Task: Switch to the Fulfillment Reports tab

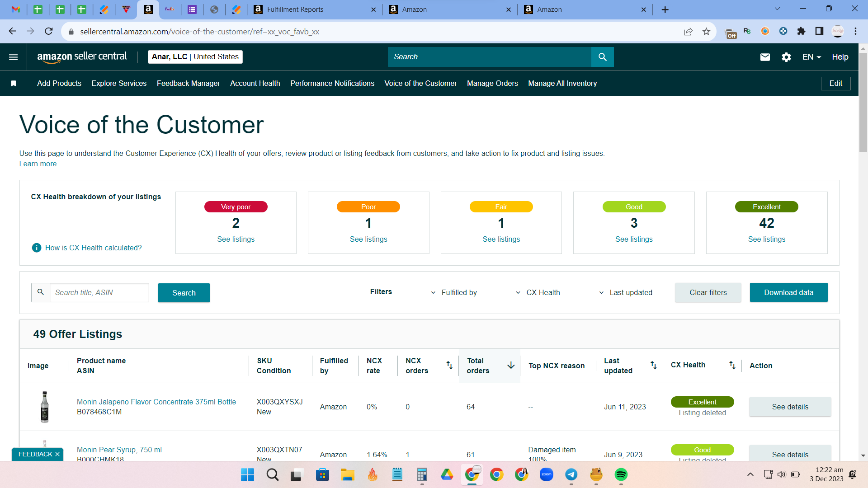Action: point(315,9)
